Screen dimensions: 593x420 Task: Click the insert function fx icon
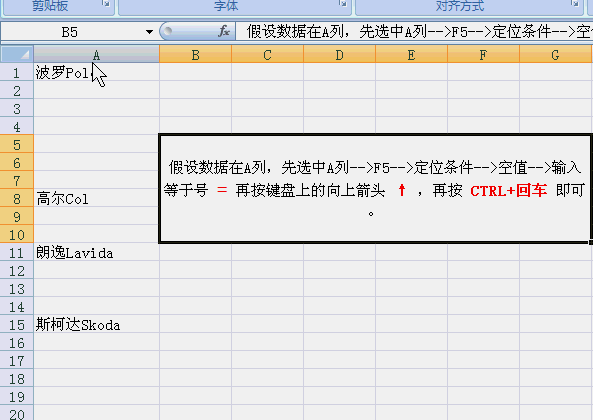[x=224, y=31]
